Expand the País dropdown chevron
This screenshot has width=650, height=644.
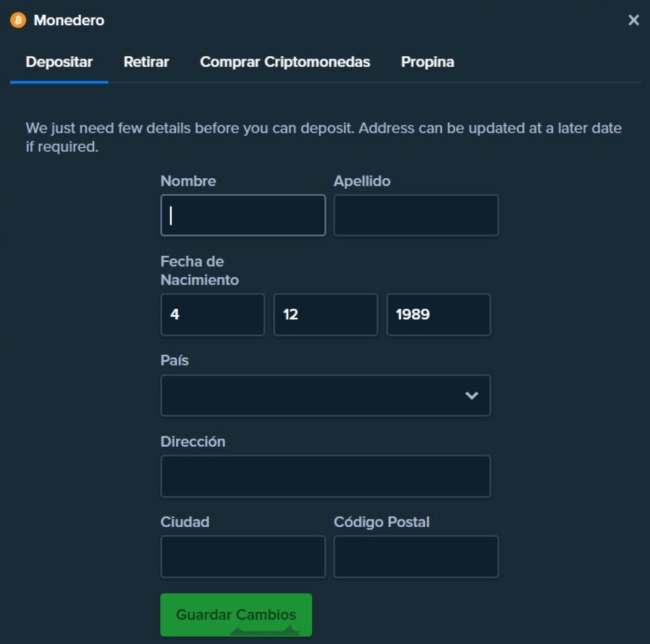[472, 395]
